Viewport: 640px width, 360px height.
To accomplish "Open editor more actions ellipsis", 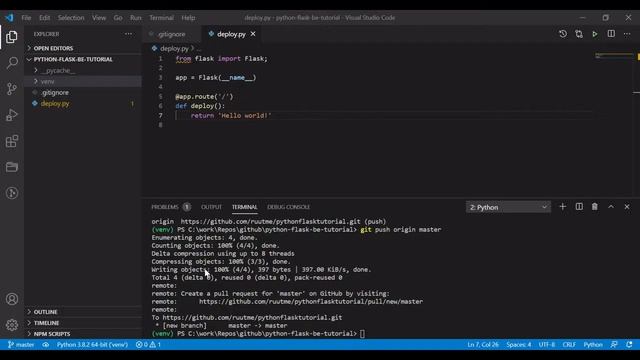I will (x=627, y=34).
